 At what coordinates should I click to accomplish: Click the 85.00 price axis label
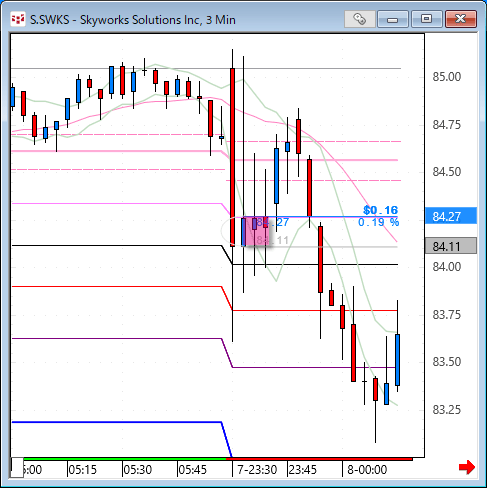tap(447, 77)
